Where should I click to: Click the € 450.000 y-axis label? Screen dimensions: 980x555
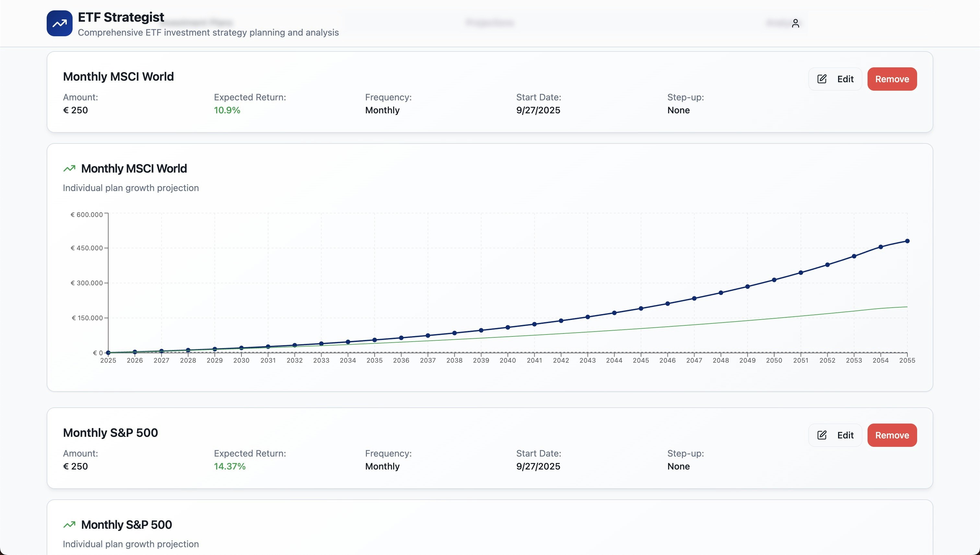[x=87, y=248]
